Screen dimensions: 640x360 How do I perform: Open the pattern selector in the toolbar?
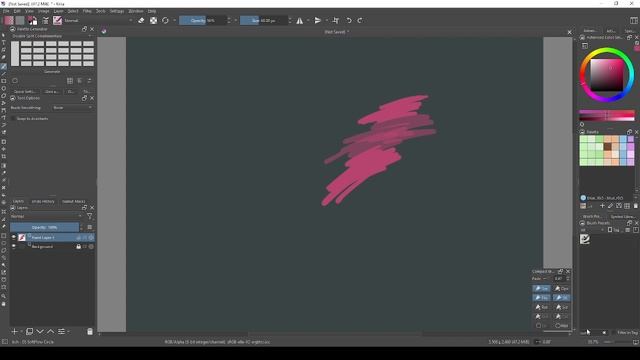(x=20, y=20)
